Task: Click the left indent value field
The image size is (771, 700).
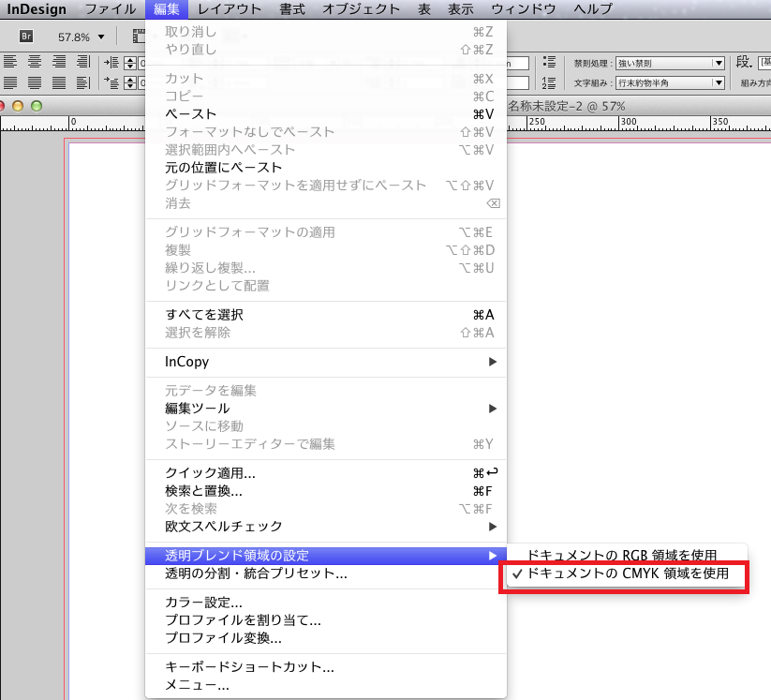Action: pos(141,63)
